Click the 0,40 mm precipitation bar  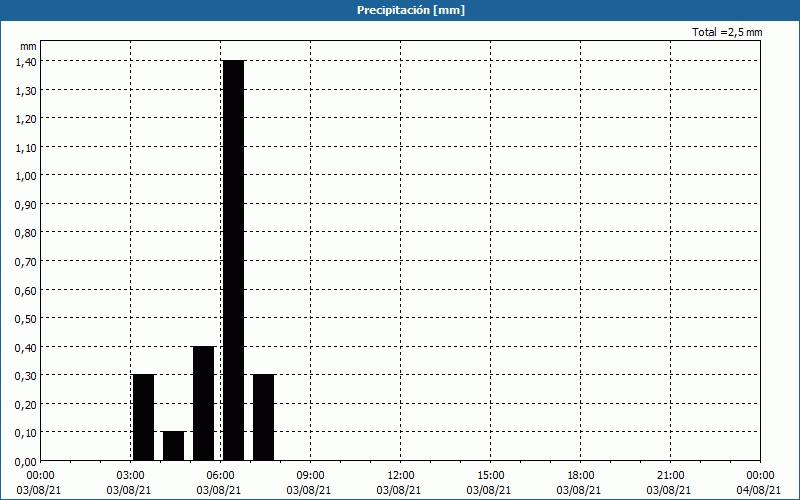pyautogui.click(x=204, y=404)
